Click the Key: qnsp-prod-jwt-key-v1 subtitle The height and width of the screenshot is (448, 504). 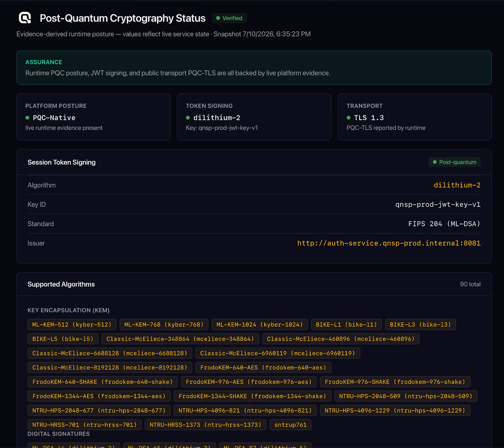222,128
